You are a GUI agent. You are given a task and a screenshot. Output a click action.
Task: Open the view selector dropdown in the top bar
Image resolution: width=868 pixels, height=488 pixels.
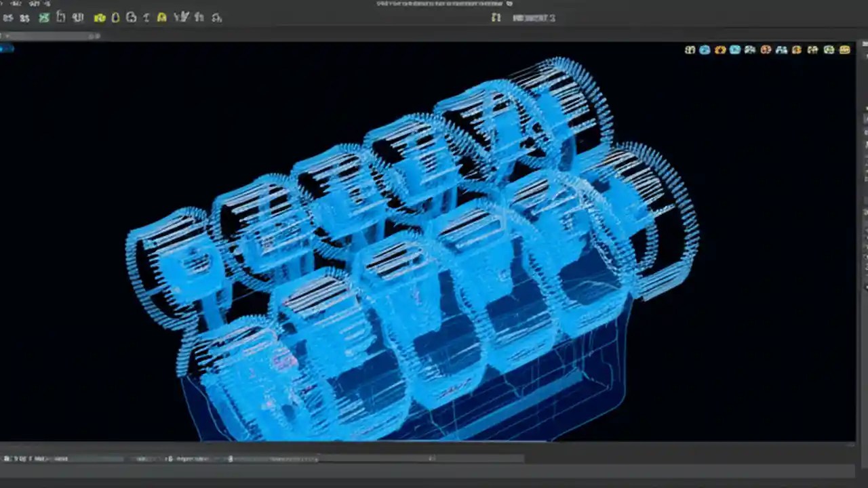click(534, 18)
